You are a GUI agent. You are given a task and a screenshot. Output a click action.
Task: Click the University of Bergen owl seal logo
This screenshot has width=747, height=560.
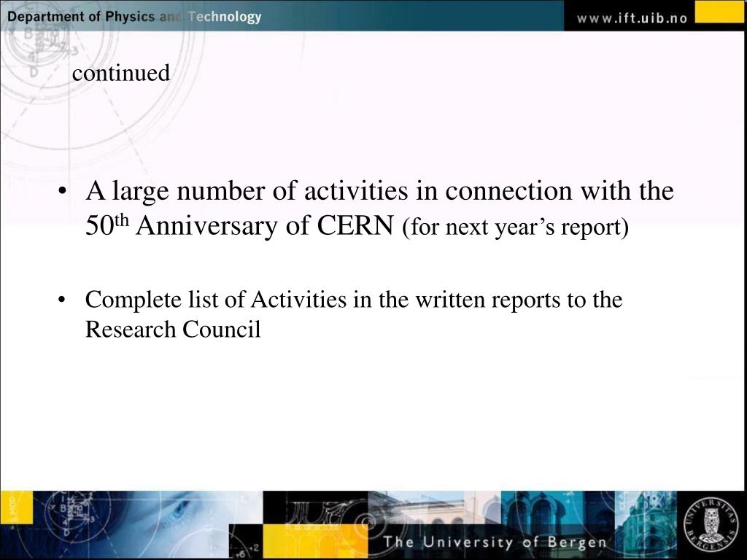pyautogui.click(x=710, y=525)
